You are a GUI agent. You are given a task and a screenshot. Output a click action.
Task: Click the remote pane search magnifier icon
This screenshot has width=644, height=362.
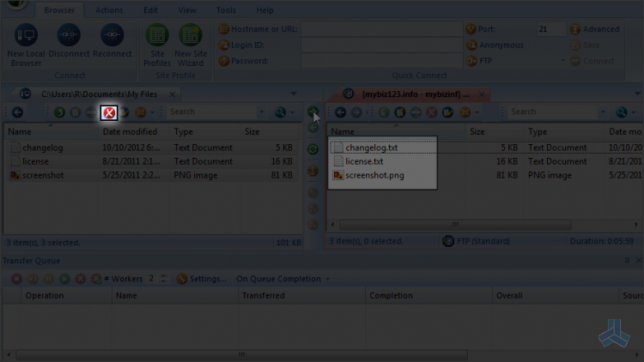pyautogui.click(x=621, y=112)
